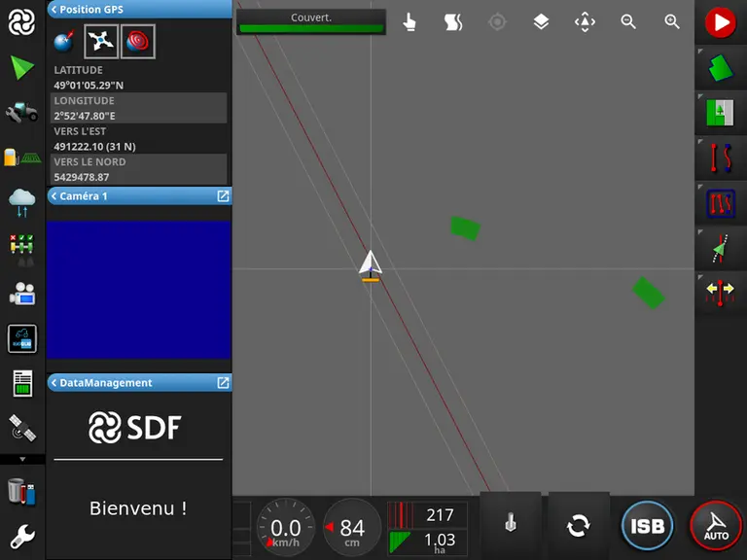Viewport: 747px width, 560px height.
Task: Select the latitude value 49°01'05.29"N
Action: click(89, 86)
